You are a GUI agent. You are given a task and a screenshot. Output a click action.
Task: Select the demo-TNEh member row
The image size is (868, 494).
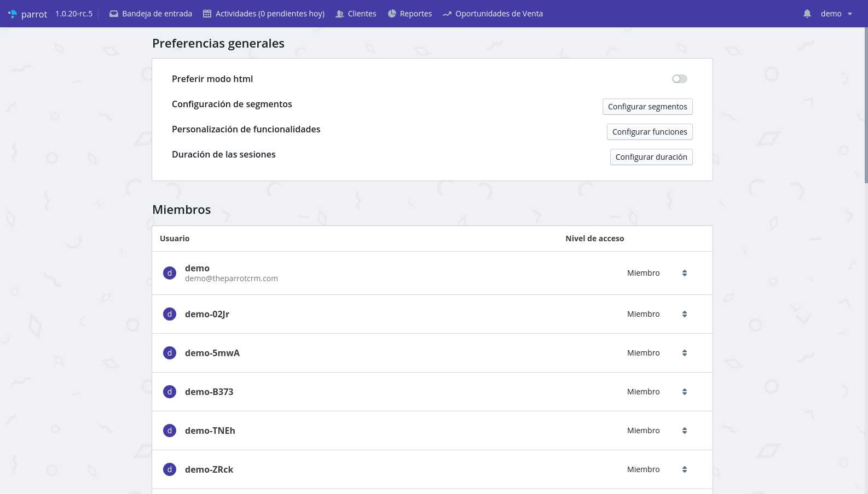point(383,431)
